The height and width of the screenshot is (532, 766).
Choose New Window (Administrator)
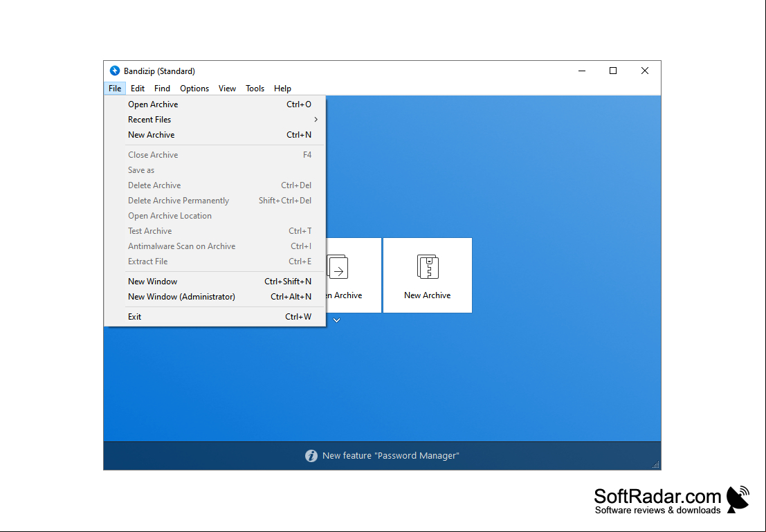pos(215,297)
